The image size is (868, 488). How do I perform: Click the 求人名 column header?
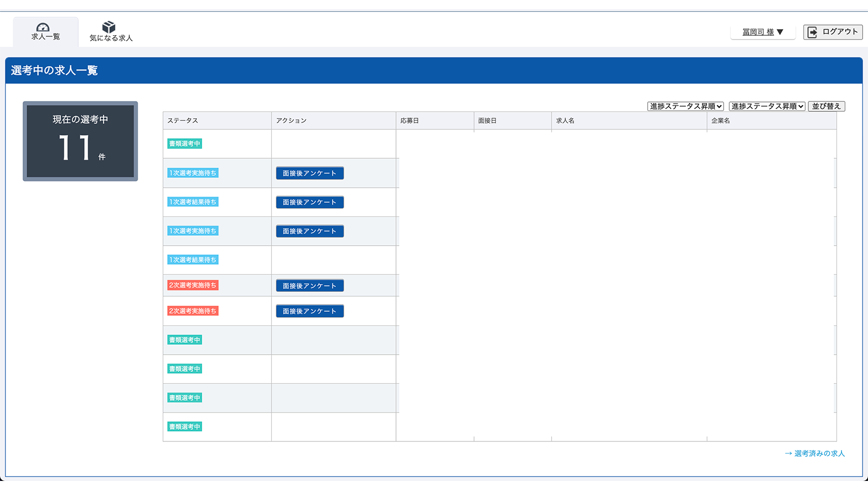point(629,120)
